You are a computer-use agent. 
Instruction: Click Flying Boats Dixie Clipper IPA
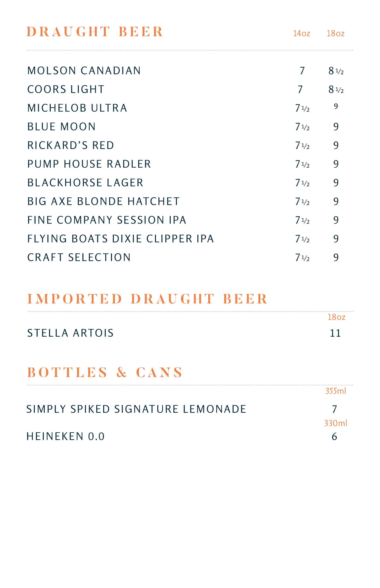tap(120, 239)
